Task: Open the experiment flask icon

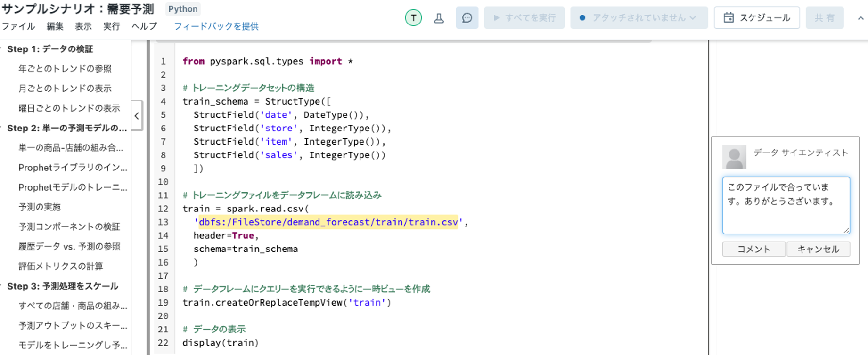Action: (439, 18)
